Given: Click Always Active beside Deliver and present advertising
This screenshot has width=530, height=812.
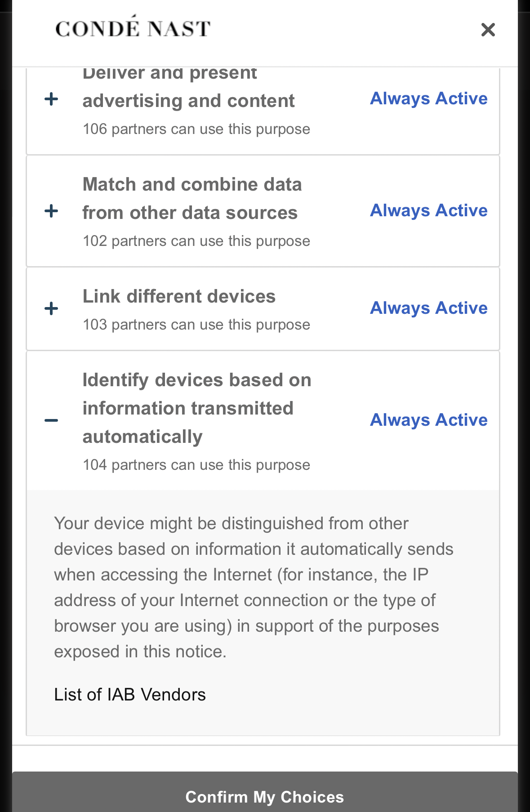Looking at the screenshot, I should click(429, 99).
